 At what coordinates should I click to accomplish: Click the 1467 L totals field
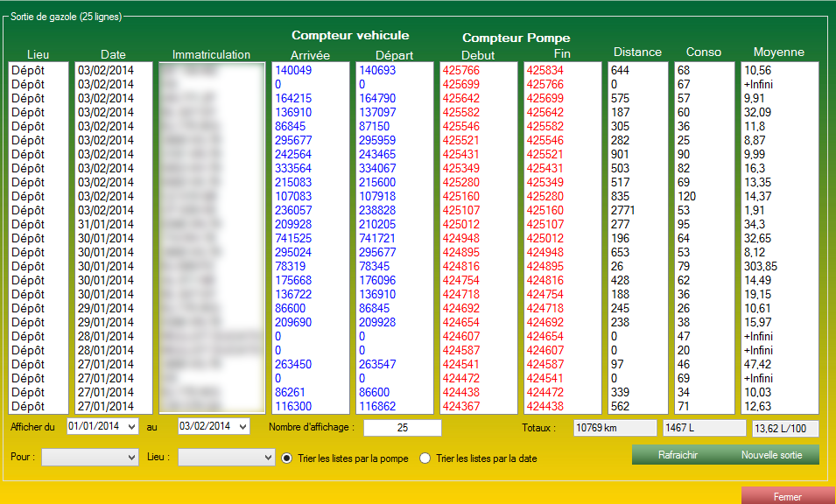706,428
